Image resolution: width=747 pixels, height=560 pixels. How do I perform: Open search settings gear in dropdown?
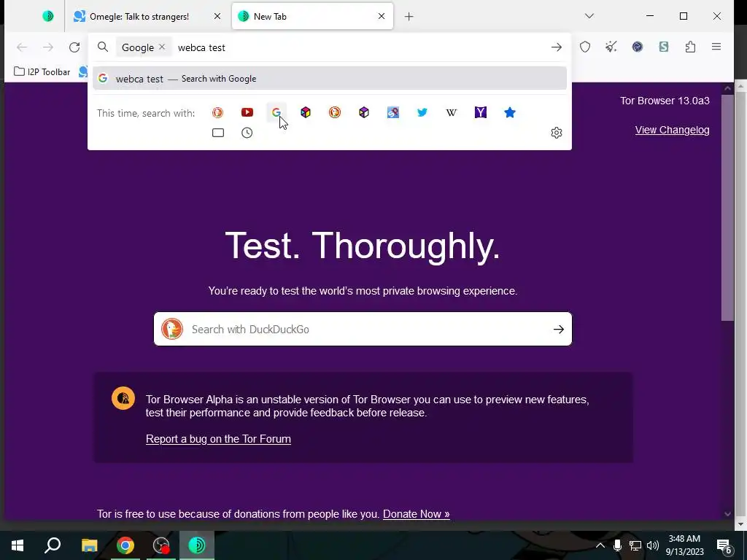coord(557,133)
